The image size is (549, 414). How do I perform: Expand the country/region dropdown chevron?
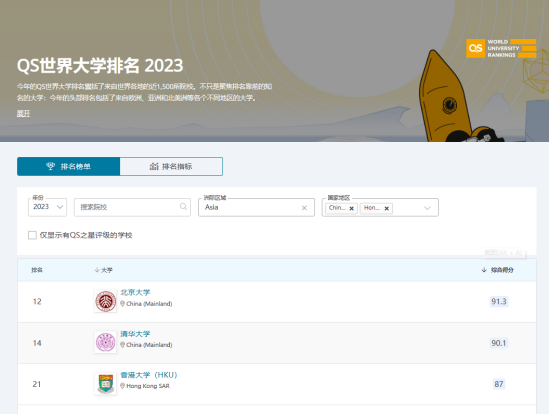427,208
